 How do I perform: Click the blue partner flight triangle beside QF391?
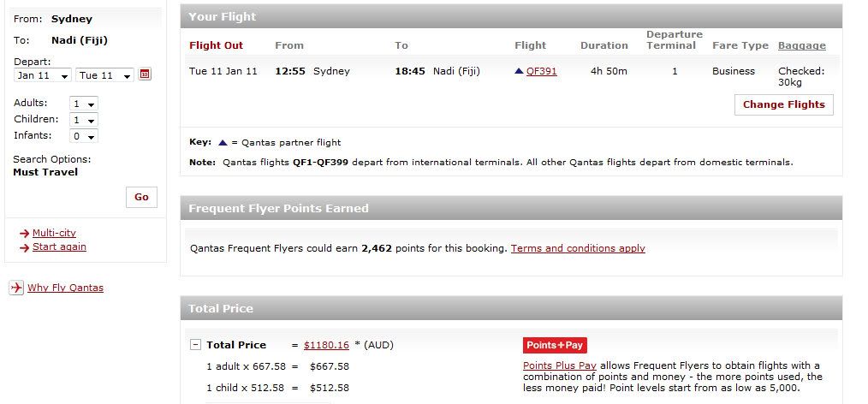[x=519, y=71]
